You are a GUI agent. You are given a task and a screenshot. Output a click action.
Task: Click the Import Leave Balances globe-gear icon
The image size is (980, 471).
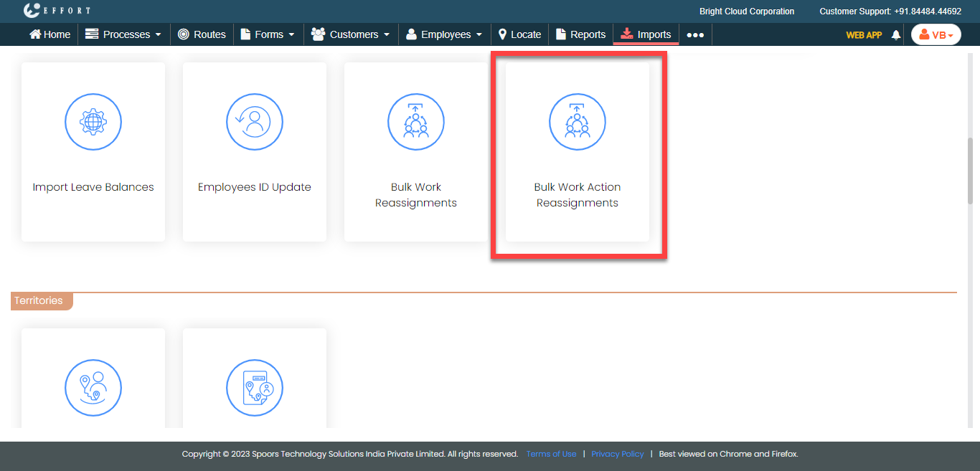[x=93, y=122]
